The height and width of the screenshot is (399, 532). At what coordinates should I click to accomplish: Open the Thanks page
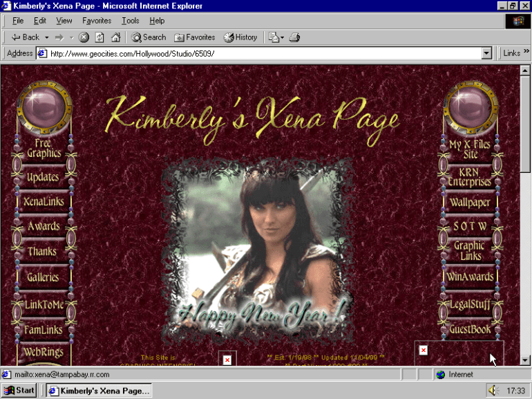(42, 251)
